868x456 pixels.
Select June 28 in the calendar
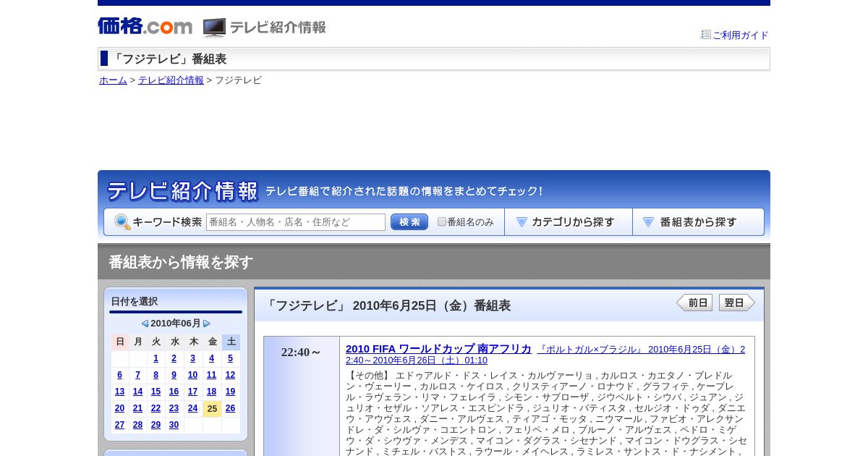(x=137, y=425)
